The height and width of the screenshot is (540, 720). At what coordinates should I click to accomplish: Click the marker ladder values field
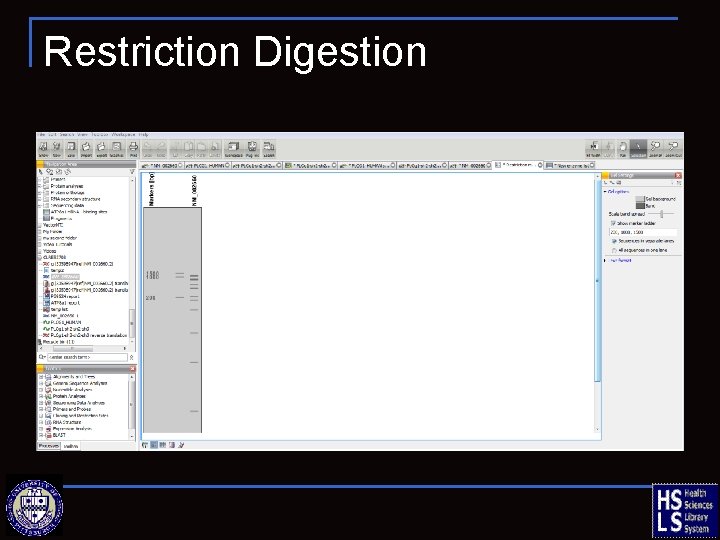(643, 232)
